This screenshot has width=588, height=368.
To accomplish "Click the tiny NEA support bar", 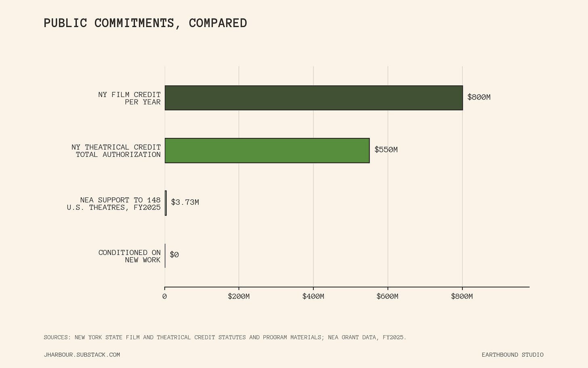I will tap(166, 203).
